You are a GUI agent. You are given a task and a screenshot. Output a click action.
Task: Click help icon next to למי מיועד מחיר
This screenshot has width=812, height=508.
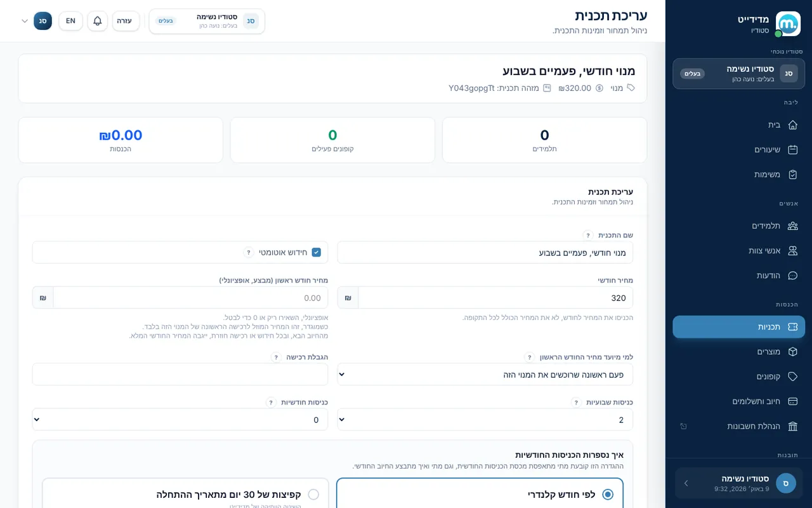(x=530, y=357)
